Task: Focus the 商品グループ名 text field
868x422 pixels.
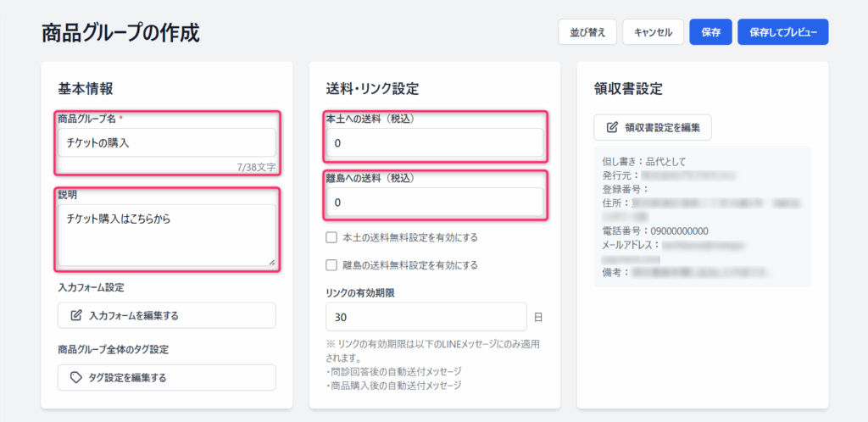Action: point(167,142)
